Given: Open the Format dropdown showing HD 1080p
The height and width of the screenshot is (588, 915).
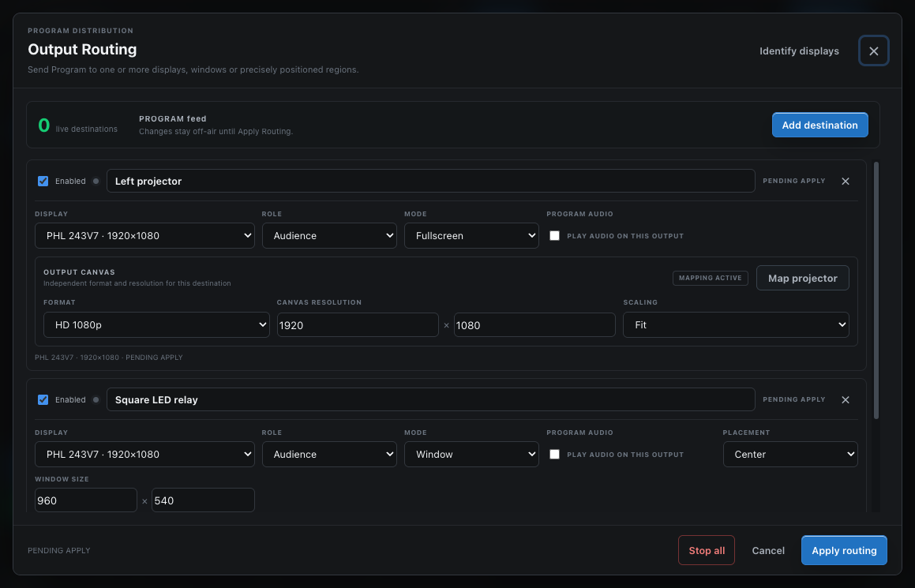Looking at the screenshot, I should (x=156, y=325).
